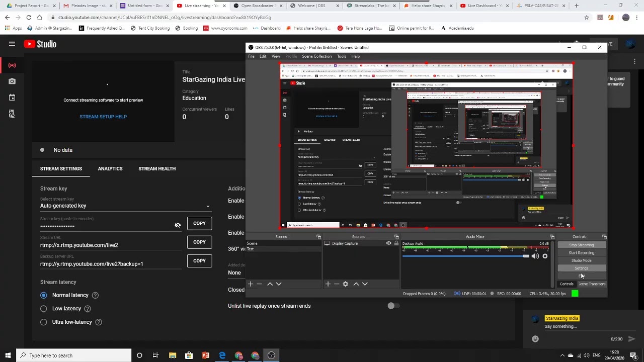Hide Display Capture source with eye icon
This screenshot has height=362, width=644.
388,243
